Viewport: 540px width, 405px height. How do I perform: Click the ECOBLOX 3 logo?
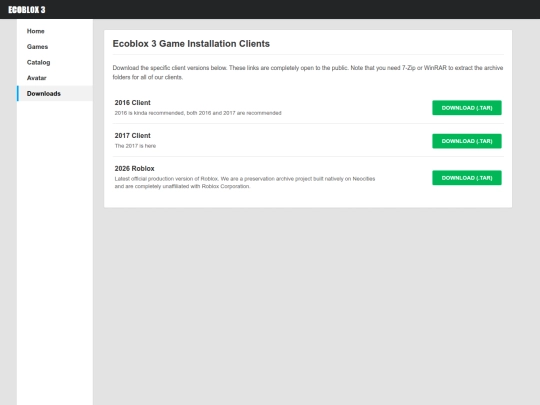click(27, 10)
